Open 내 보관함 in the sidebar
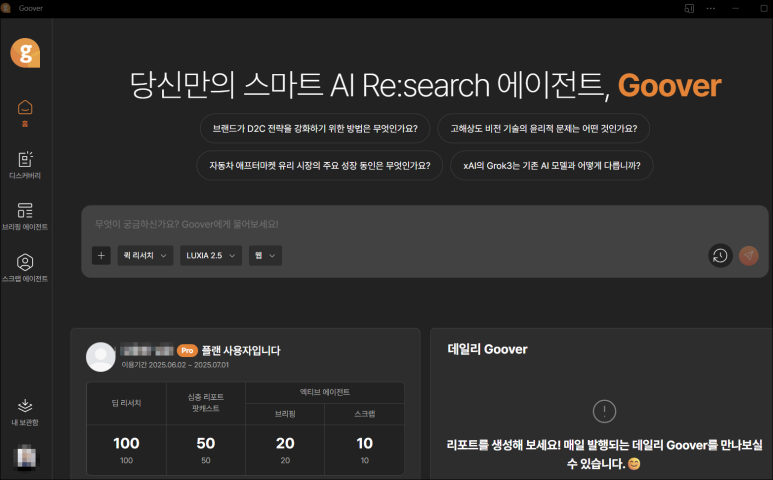 click(x=25, y=412)
